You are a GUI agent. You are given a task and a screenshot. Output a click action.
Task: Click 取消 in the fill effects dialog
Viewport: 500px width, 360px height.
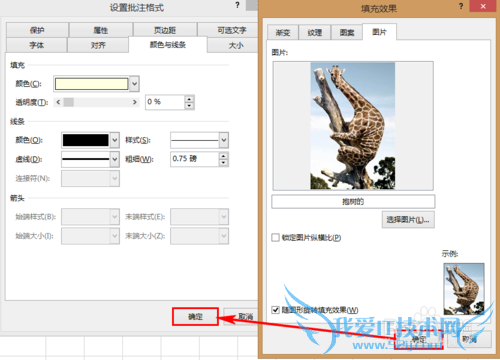469,340
